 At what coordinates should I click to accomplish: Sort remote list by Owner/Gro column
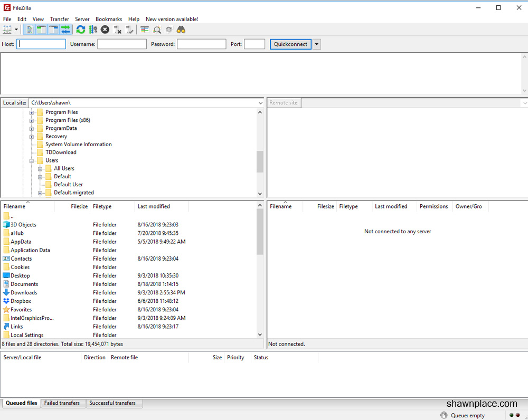(x=470, y=206)
